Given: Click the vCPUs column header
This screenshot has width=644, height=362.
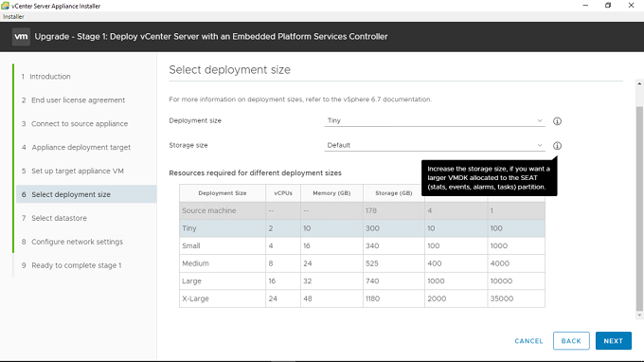Looking at the screenshot, I should tap(283, 193).
